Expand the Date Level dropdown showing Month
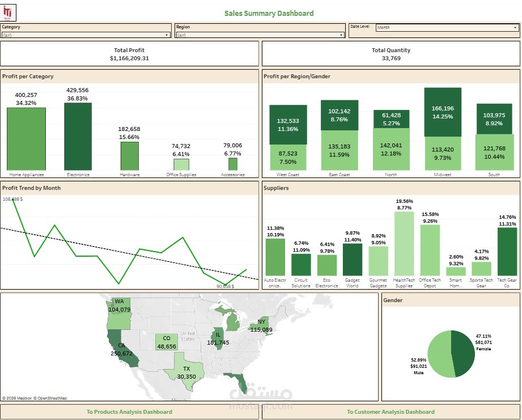The width and height of the screenshot is (522, 420). (x=516, y=27)
